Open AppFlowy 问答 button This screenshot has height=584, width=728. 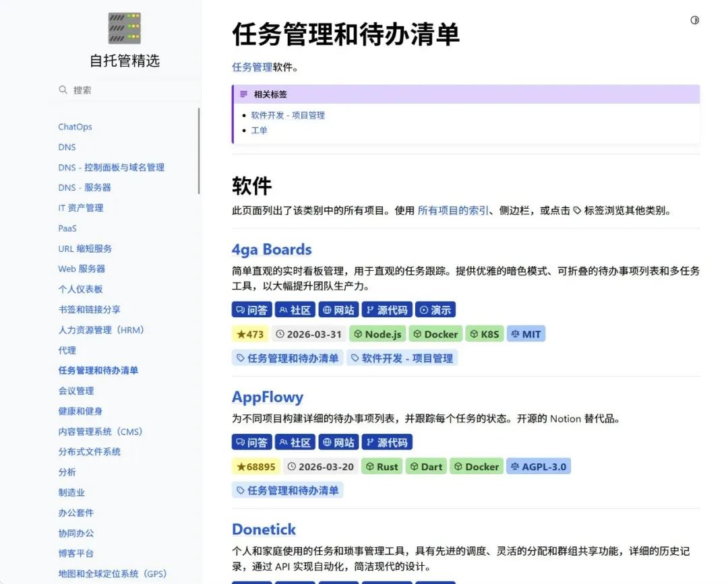click(251, 443)
